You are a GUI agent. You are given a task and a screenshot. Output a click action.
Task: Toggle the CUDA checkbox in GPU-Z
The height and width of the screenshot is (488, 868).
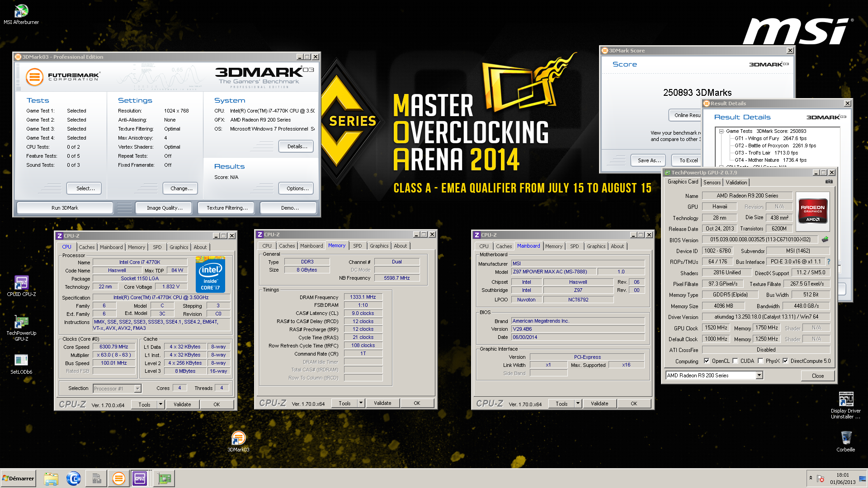point(735,361)
